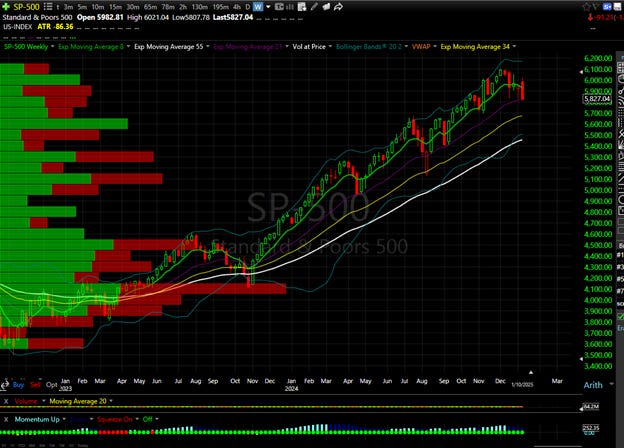Switch to the 30m timeframe
Screen dimensions: 624x448
pos(133,7)
